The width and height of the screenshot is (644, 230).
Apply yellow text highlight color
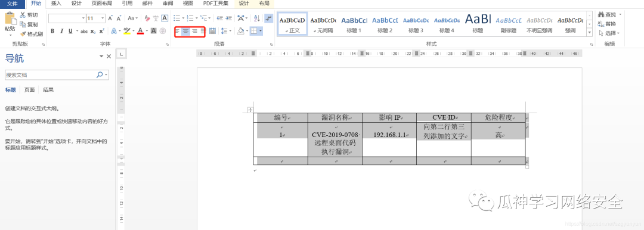(127, 31)
